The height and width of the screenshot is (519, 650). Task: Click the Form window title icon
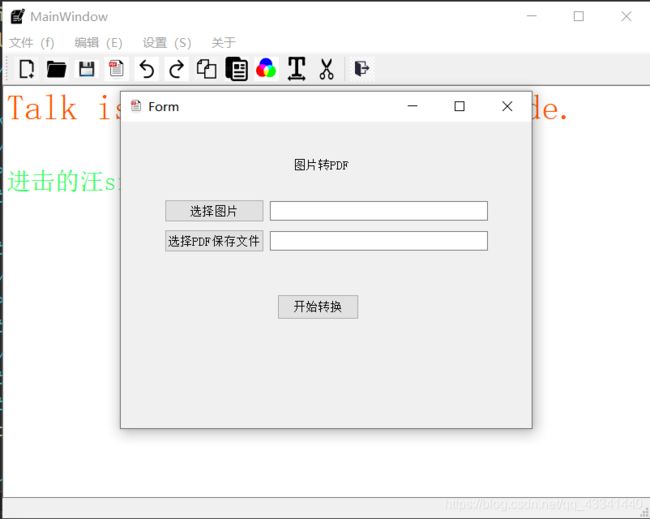136,106
